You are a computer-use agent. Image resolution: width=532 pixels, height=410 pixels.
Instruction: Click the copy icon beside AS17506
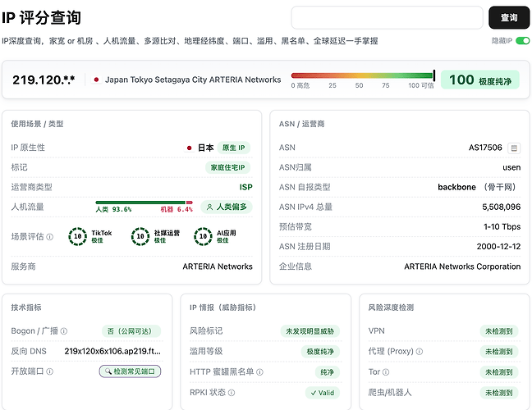(514, 148)
